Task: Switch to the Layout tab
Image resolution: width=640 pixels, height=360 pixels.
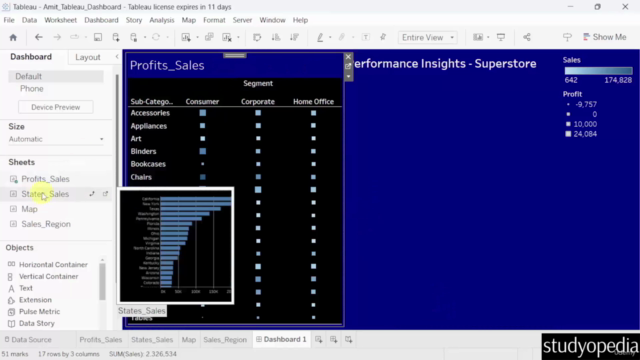Action: (x=88, y=57)
